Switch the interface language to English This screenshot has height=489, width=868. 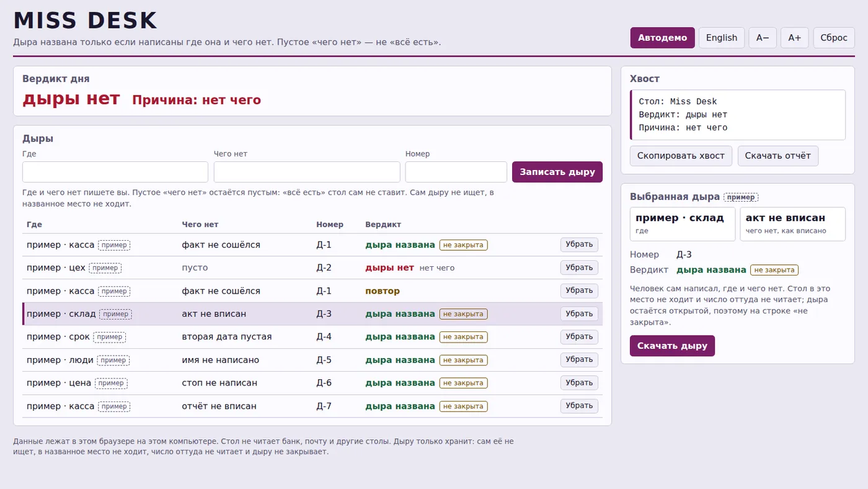tap(722, 38)
